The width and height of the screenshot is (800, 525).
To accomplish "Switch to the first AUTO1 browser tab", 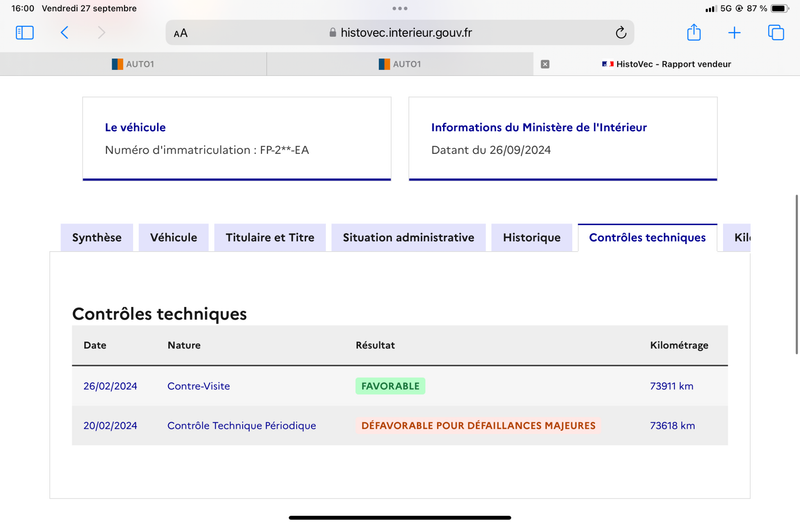I will (x=133, y=64).
